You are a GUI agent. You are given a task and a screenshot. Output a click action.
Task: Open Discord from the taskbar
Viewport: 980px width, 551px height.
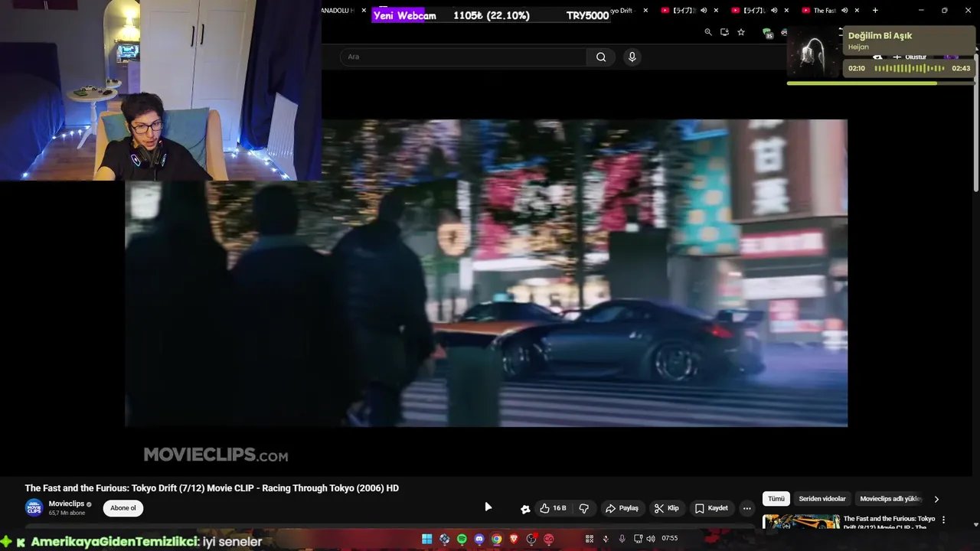tap(479, 539)
